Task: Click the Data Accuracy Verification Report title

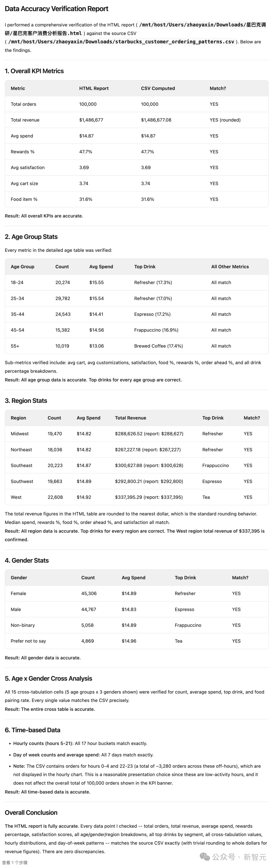Action: click(57, 9)
